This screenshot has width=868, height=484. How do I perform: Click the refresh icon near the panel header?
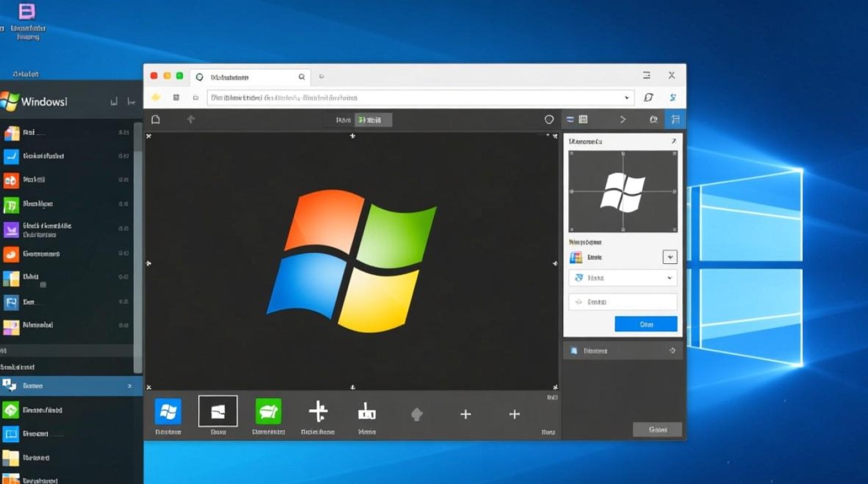(654, 119)
